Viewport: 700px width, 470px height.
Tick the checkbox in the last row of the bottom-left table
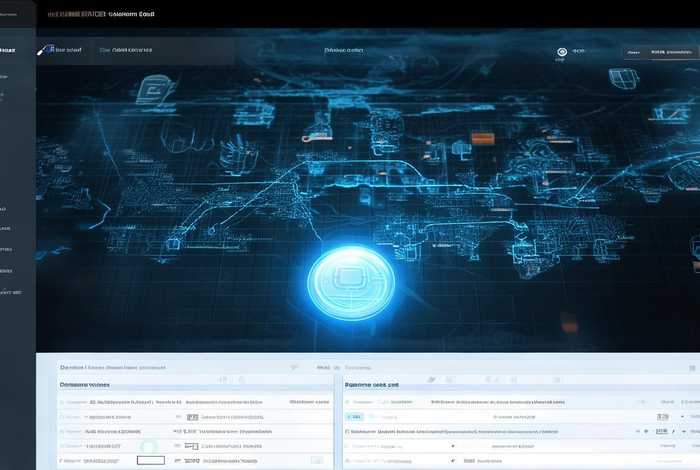pyautogui.click(x=62, y=460)
